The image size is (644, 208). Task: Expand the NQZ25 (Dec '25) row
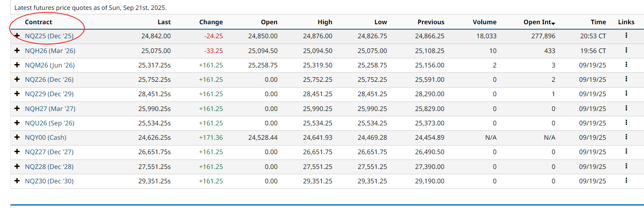point(17,36)
